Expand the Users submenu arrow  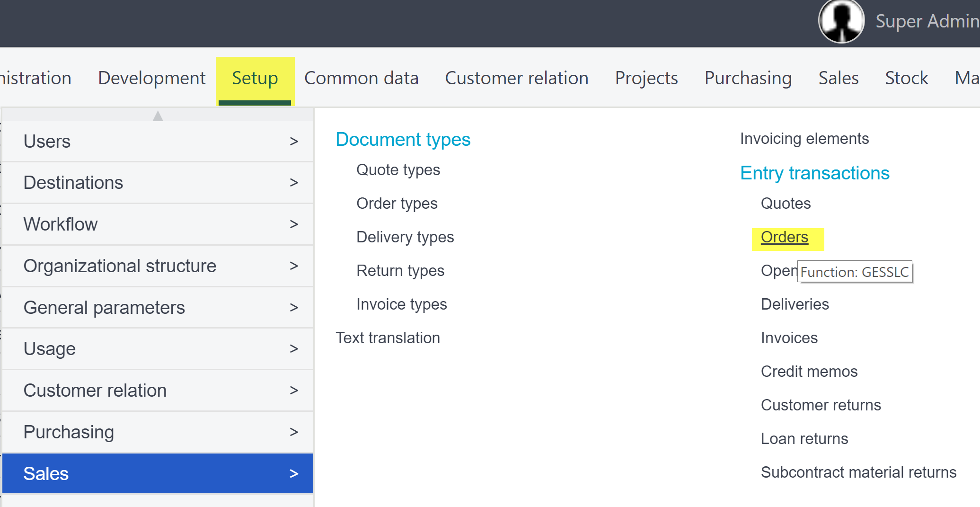294,142
